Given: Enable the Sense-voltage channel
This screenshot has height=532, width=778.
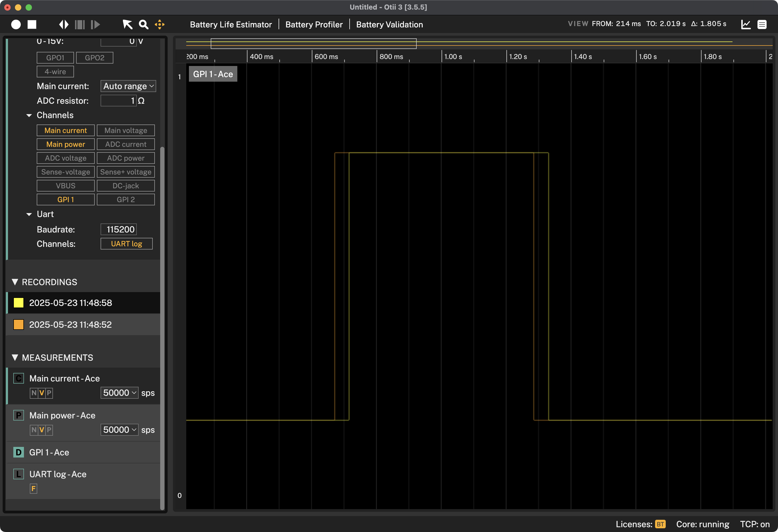Looking at the screenshot, I should point(66,172).
